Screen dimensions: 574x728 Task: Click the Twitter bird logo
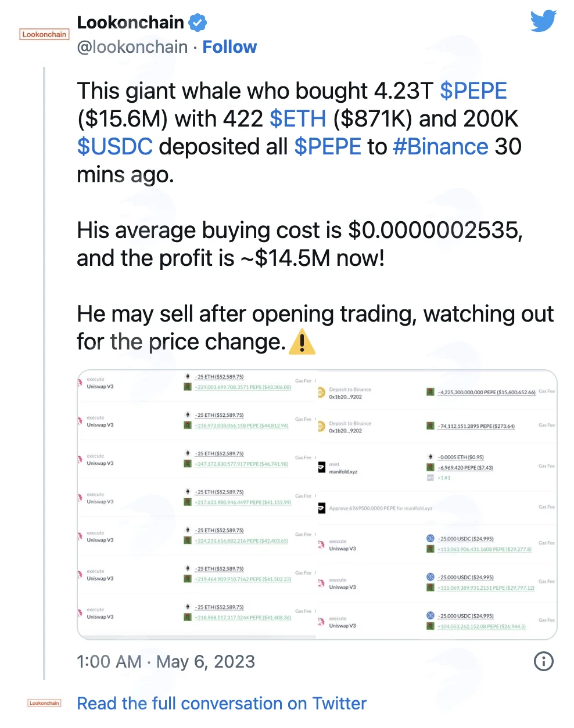click(543, 22)
